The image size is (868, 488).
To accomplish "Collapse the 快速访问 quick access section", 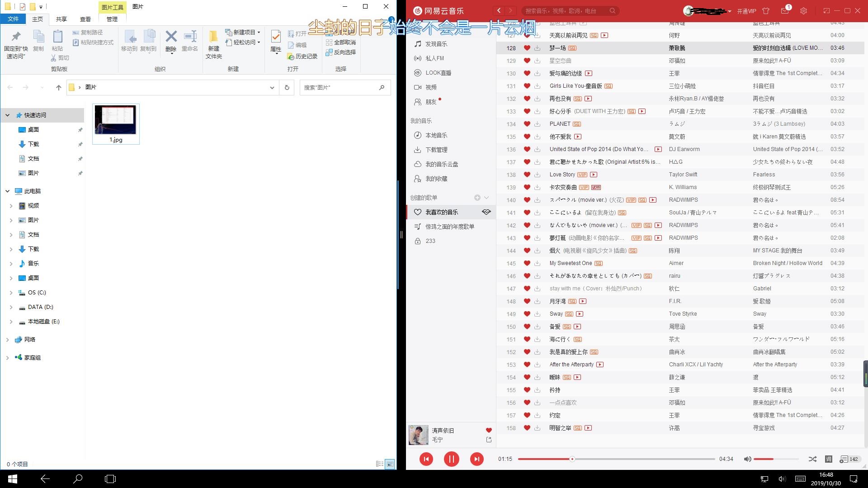I will click(x=7, y=115).
